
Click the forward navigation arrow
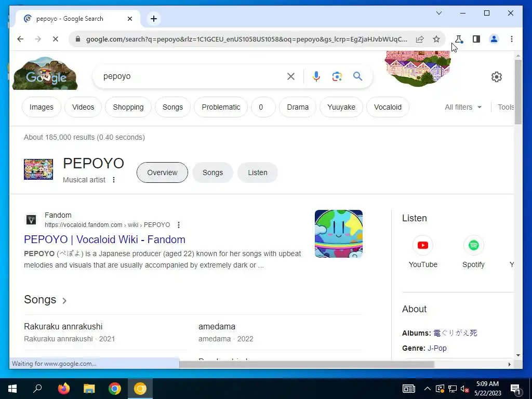[37, 39]
